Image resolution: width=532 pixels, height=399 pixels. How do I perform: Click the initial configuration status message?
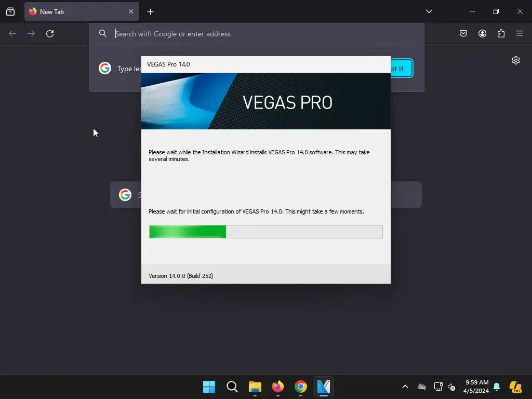(x=256, y=211)
